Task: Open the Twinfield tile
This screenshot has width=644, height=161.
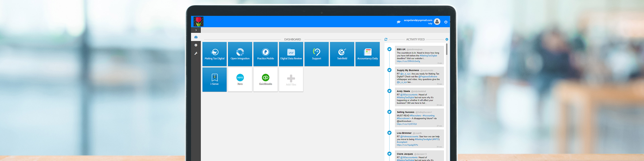Action: pos(342,54)
